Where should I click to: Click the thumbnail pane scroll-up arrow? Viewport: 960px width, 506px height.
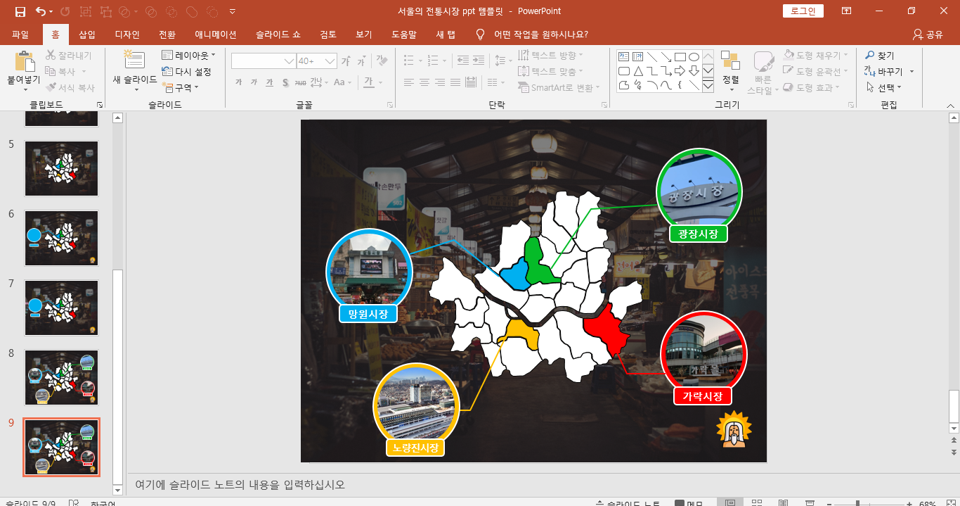pyautogui.click(x=118, y=118)
